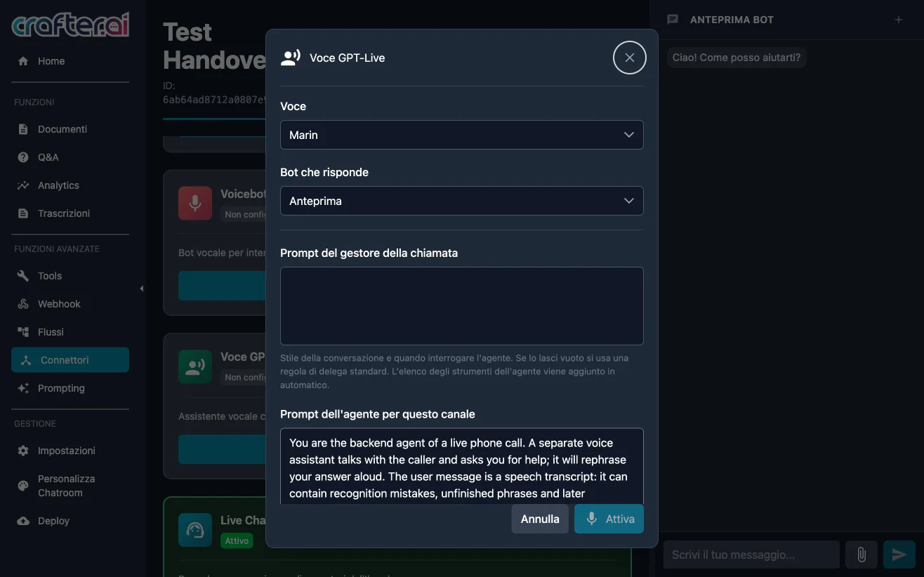
Task: Click the Home house icon
Action: (x=23, y=61)
